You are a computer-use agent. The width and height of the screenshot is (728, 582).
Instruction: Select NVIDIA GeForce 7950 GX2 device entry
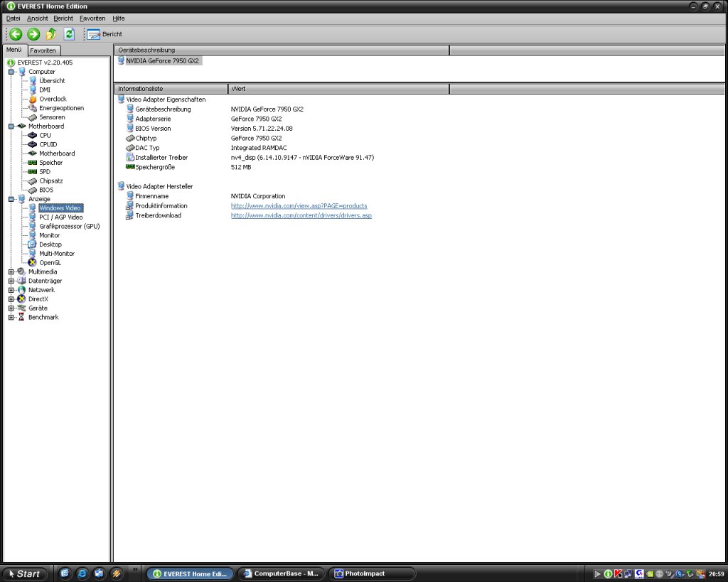tap(159, 61)
